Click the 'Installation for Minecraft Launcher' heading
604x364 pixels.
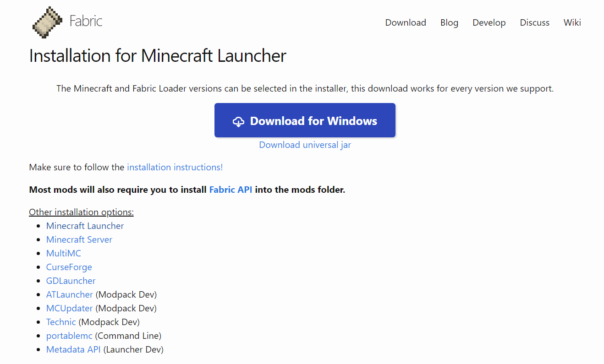click(x=158, y=56)
